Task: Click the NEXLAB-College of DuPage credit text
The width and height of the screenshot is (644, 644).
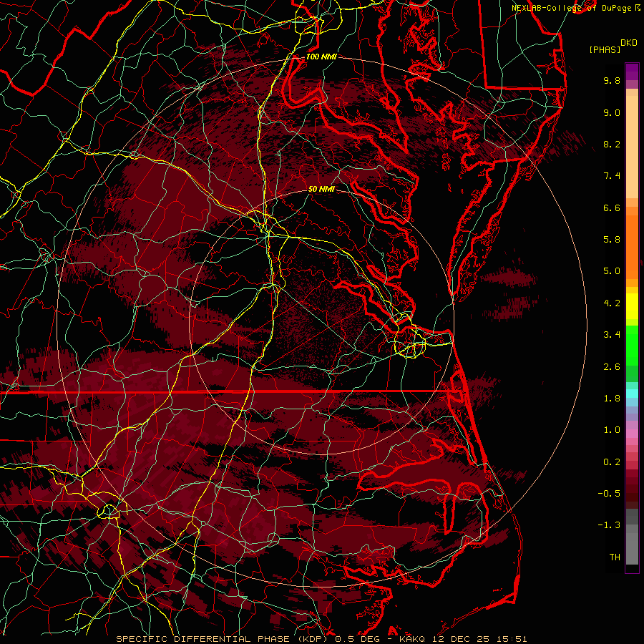Action: tap(571, 8)
